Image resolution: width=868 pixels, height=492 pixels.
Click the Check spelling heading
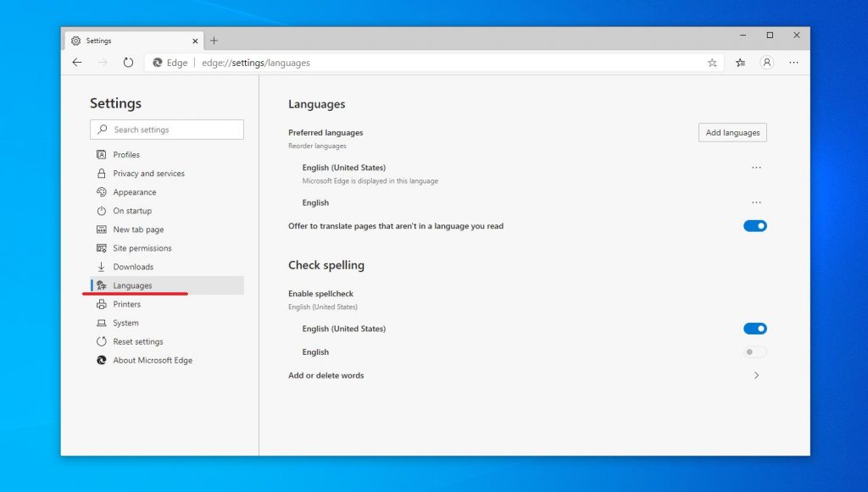point(326,265)
